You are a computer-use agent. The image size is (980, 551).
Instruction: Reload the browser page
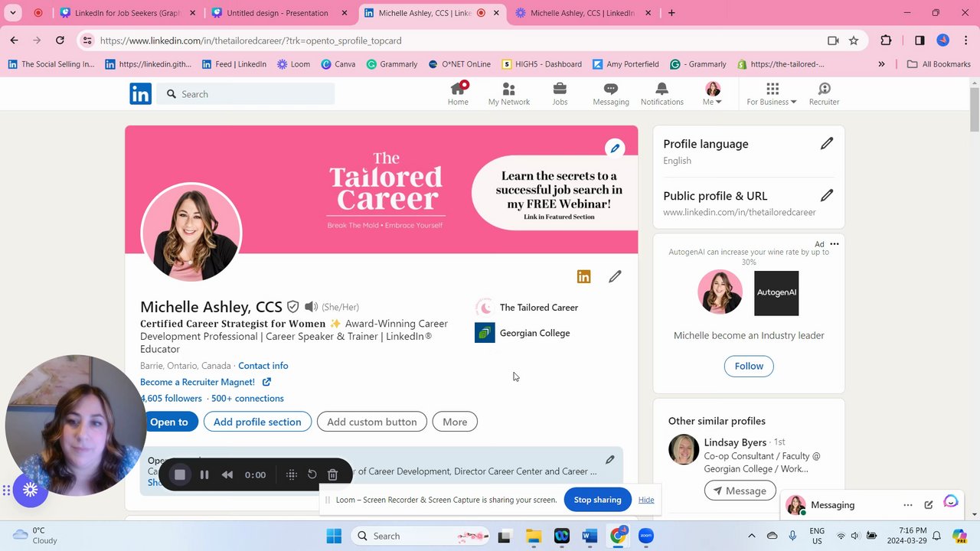point(60,41)
